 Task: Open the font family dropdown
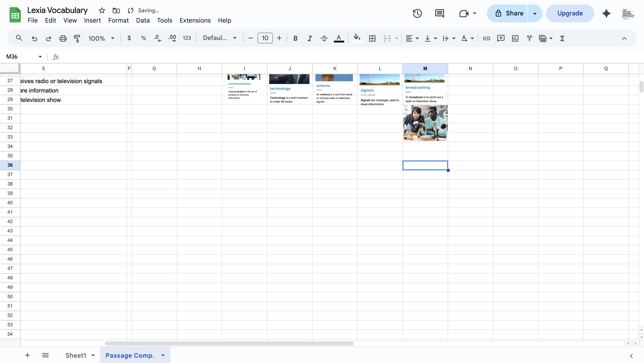pyautogui.click(x=220, y=38)
